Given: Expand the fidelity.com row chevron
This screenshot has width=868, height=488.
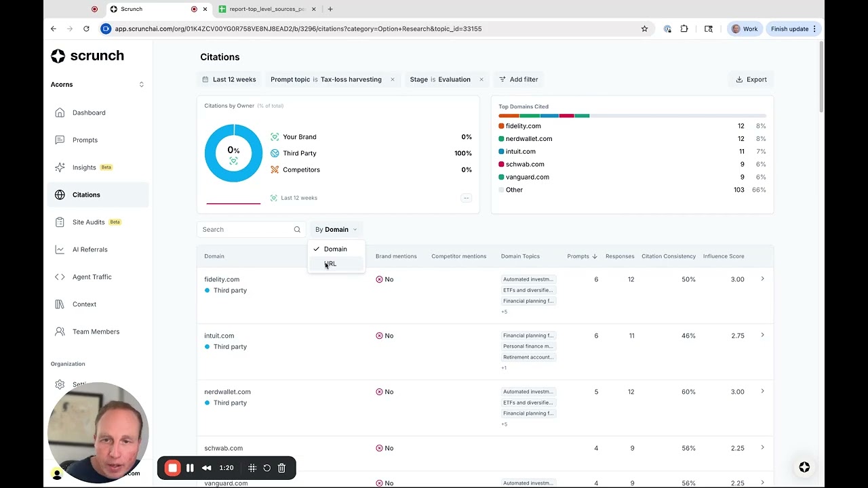Looking at the screenshot, I should click(x=762, y=279).
